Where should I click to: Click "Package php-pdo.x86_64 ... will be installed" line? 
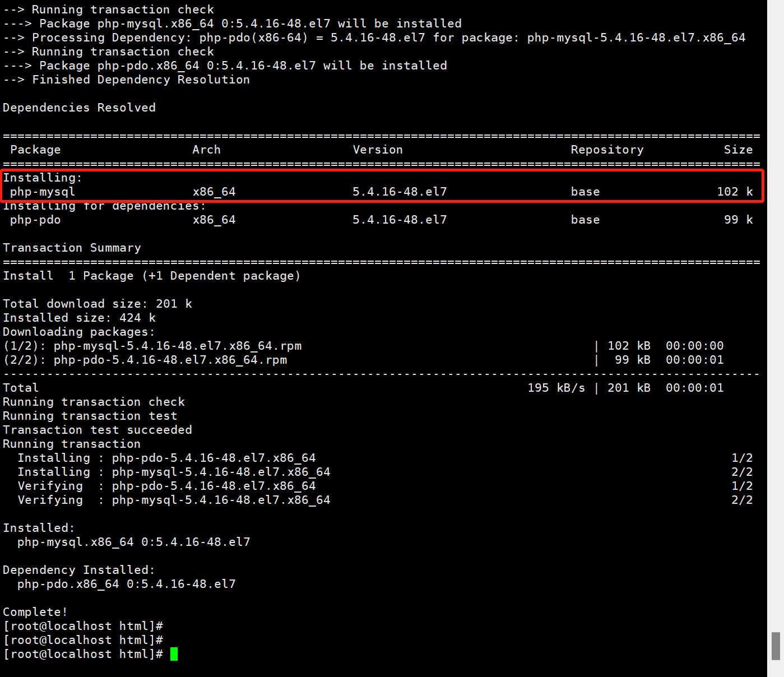(225, 66)
